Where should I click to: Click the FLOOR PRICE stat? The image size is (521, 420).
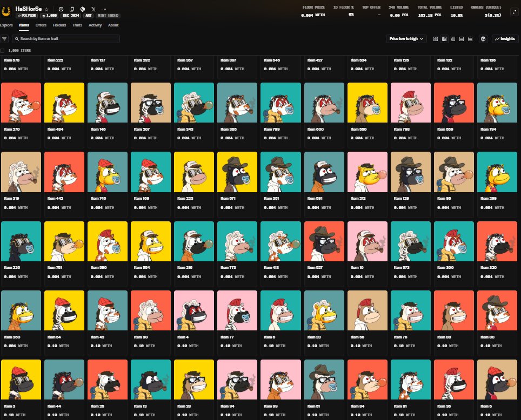coord(313,11)
